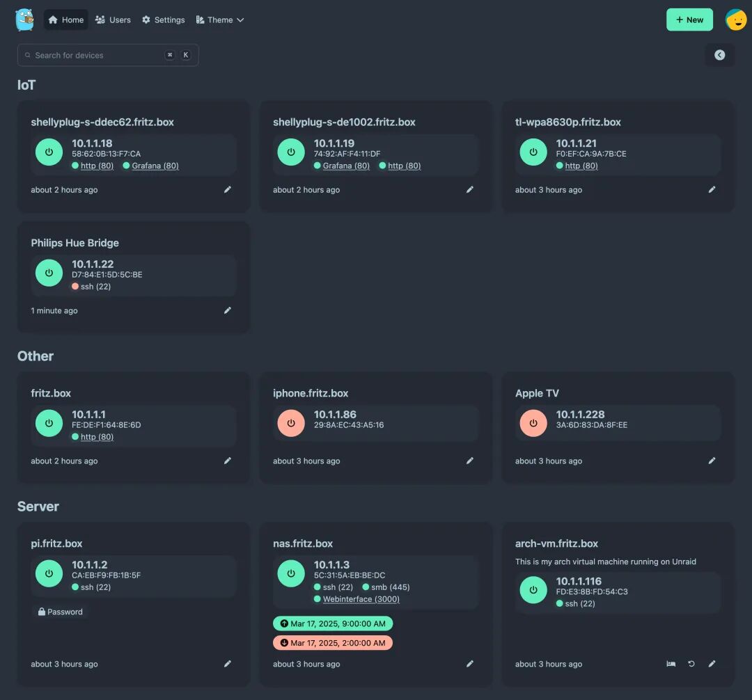Toggle power for iphone.fritz.box
The width and height of the screenshot is (752, 700).
pyautogui.click(x=291, y=423)
